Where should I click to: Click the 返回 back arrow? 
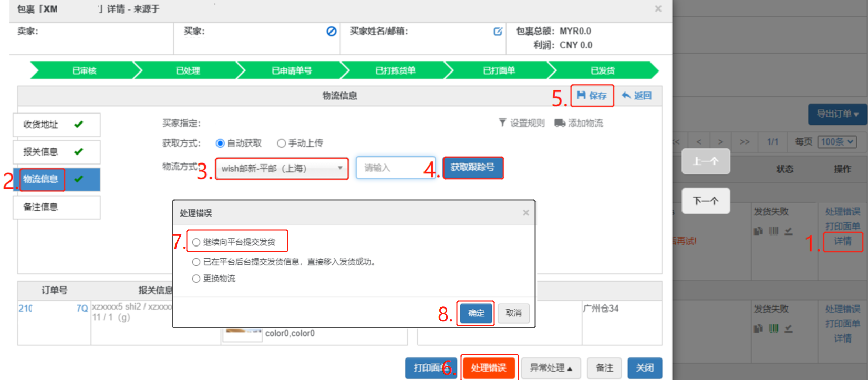(626, 95)
